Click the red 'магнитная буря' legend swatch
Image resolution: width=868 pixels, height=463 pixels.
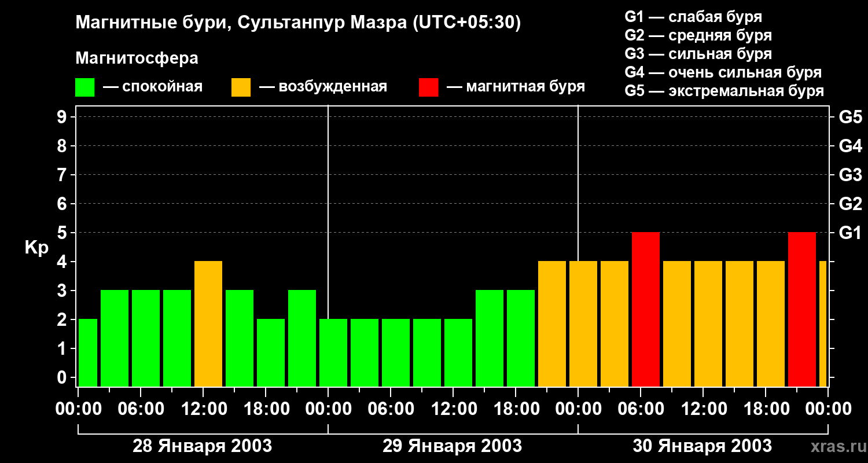point(429,87)
